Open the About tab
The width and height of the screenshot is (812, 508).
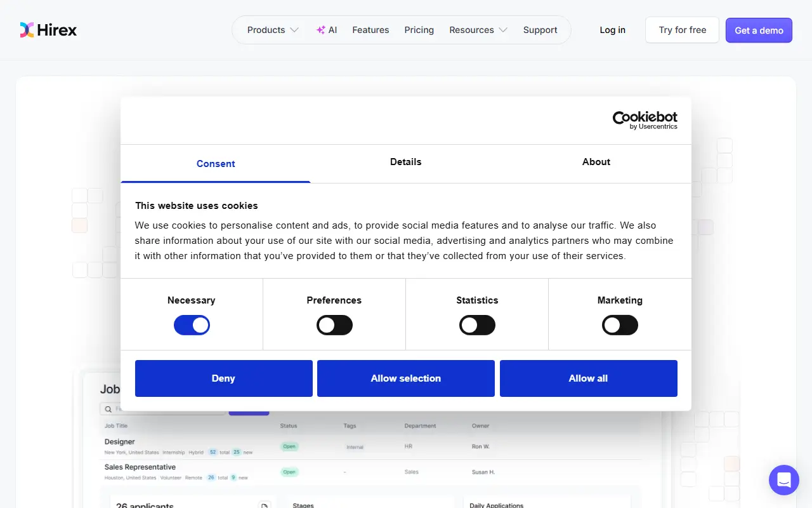(x=596, y=163)
